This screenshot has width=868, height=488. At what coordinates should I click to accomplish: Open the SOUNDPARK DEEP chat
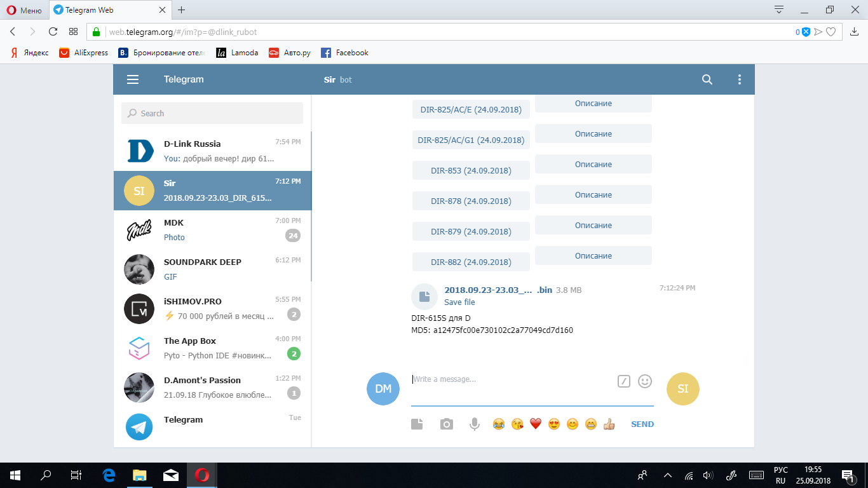click(212, 269)
